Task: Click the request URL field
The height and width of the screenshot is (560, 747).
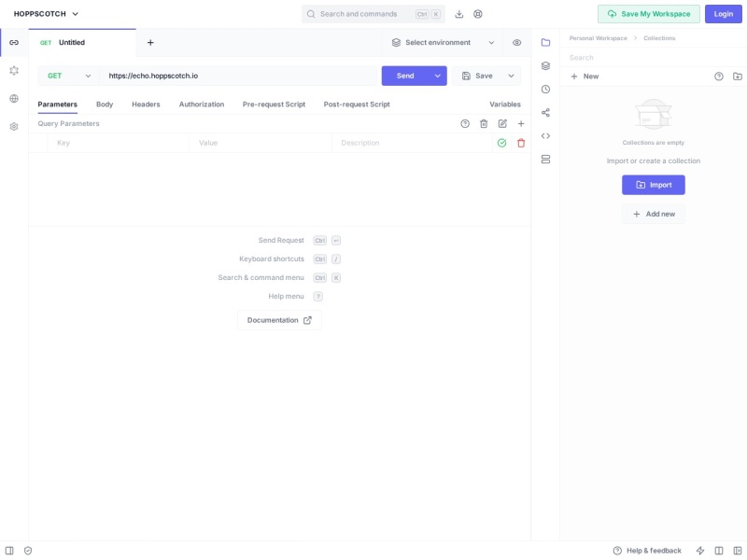Action: 238,76
